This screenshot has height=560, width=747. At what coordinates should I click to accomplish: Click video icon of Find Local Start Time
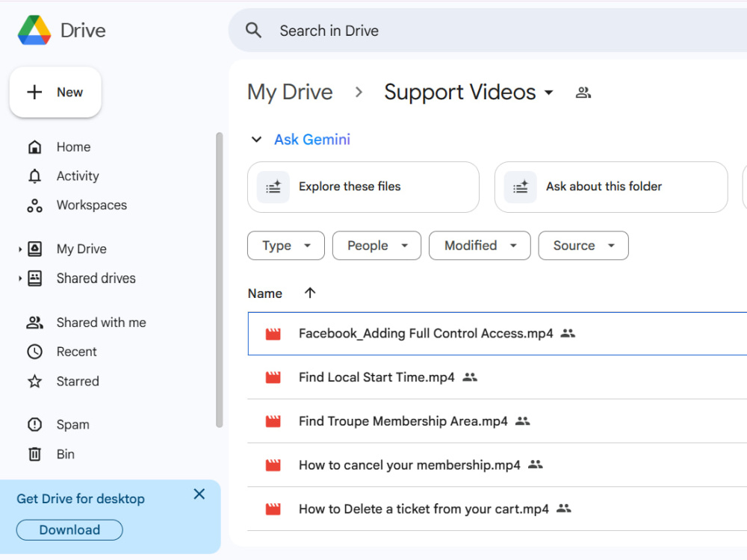(273, 378)
